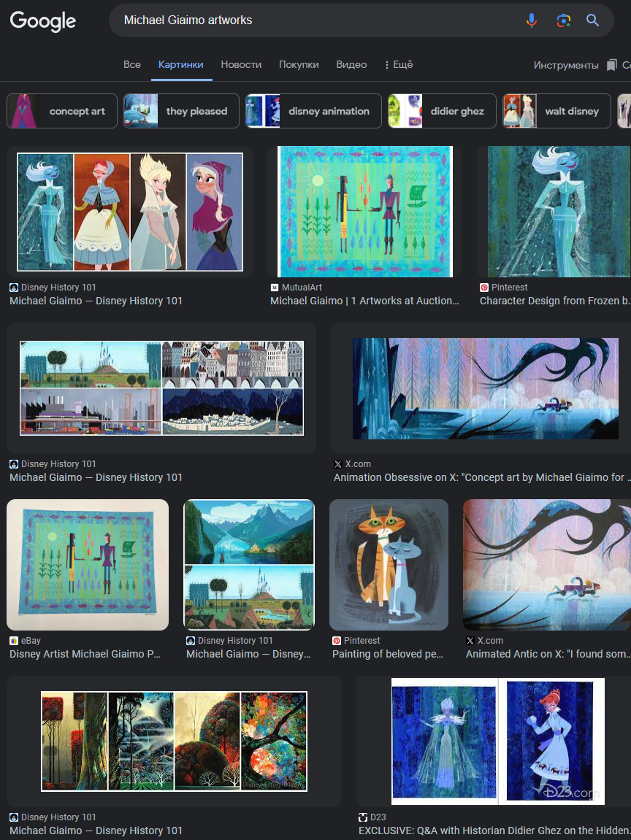Viewport: 631px width, 840px height.
Task: Click the Google logo
Action: tap(43, 21)
